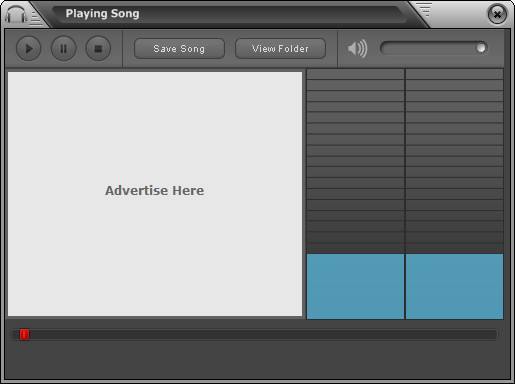Click the Advertise Here banner
The image size is (515, 384).
pyautogui.click(x=155, y=194)
